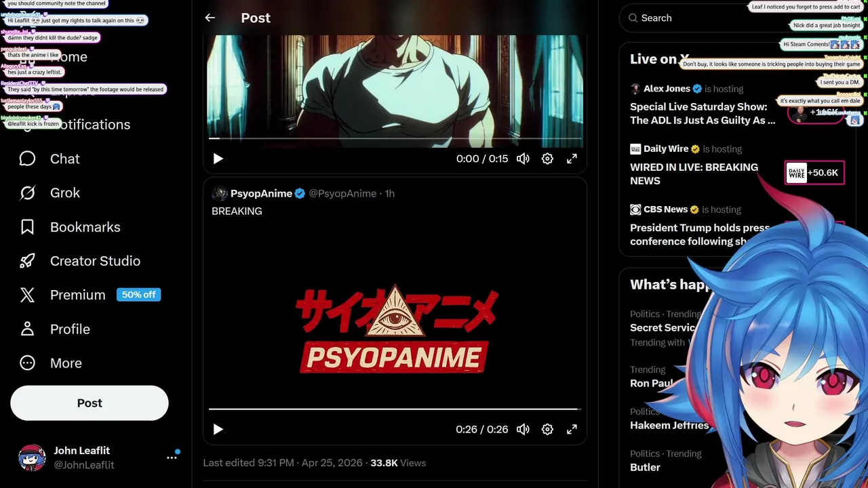868x488 pixels.
Task: Open the Hakeem Jeffries trend
Action: click(669, 426)
